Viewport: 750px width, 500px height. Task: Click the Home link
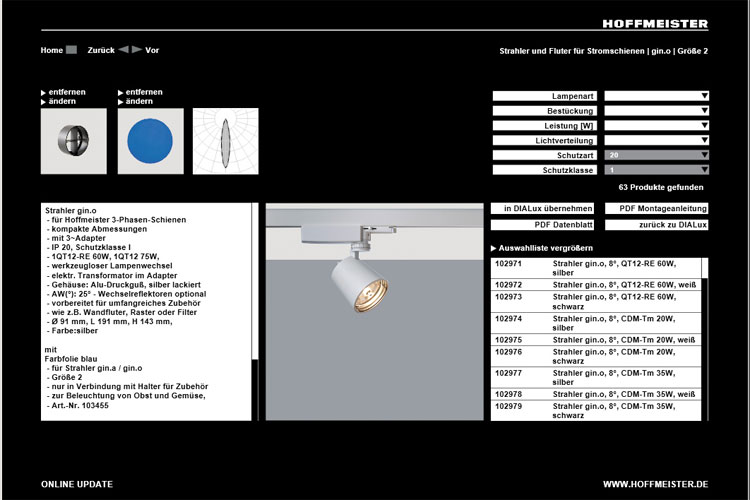pyautogui.click(x=52, y=50)
